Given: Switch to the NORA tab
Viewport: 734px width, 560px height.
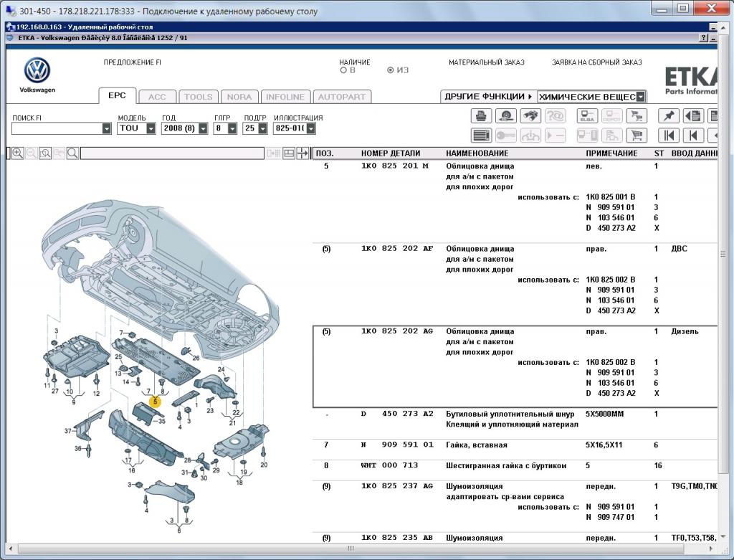Looking at the screenshot, I should (x=239, y=97).
